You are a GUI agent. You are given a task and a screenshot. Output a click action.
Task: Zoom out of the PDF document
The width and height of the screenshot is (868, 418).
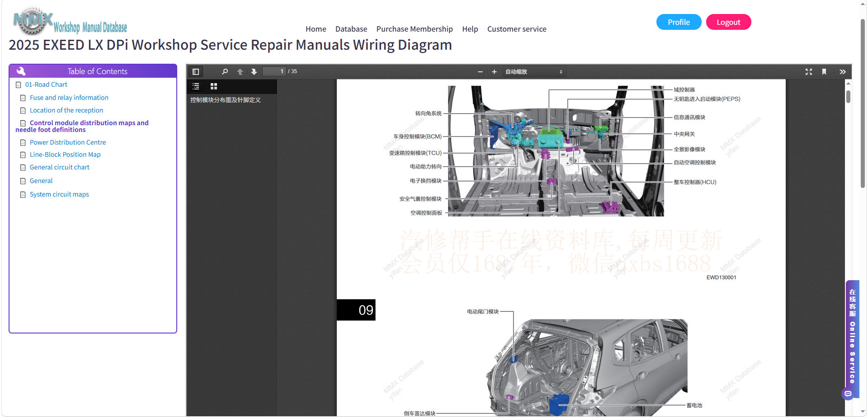tap(480, 71)
